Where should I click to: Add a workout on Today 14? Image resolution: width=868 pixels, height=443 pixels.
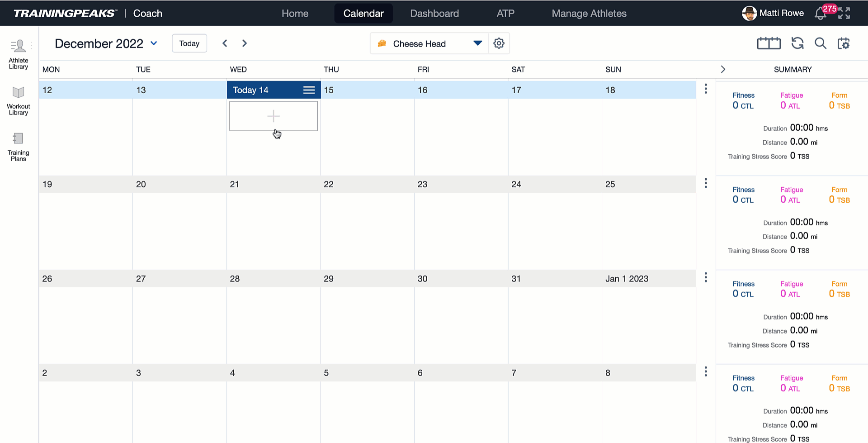[x=274, y=116]
